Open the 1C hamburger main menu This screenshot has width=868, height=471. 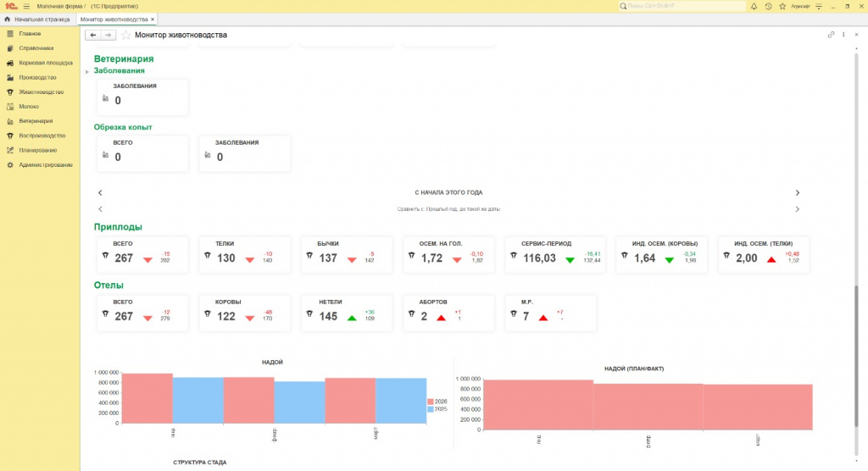coord(26,6)
